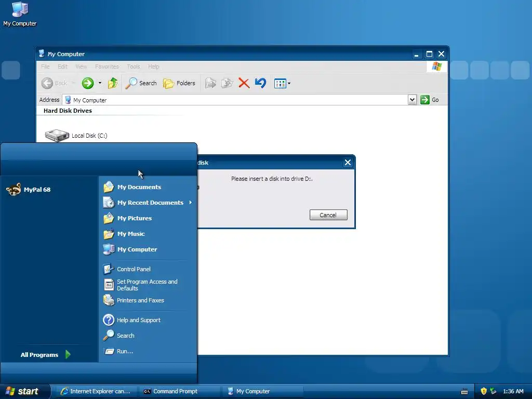
Task: Open the File menu
Action: tap(45, 66)
